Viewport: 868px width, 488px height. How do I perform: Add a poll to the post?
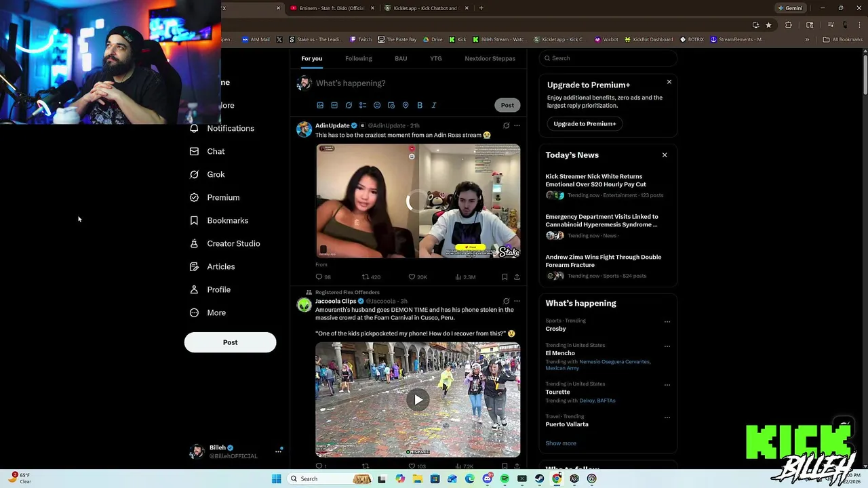point(363,105)
